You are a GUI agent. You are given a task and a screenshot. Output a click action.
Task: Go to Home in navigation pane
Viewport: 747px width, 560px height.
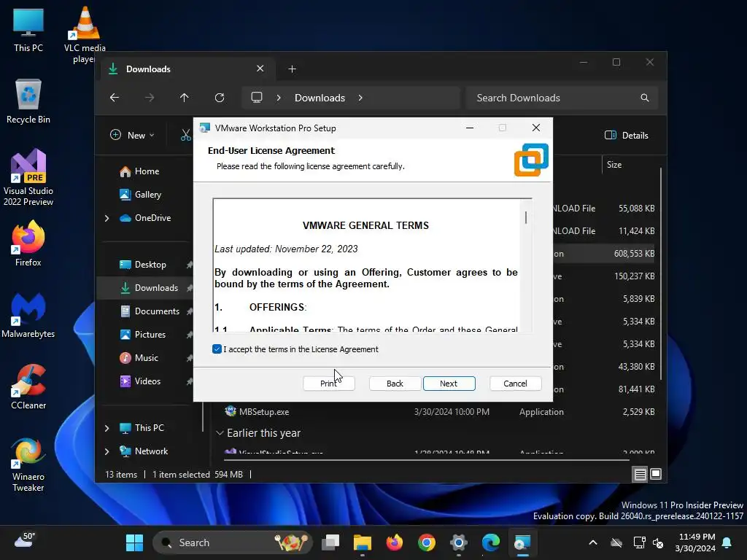[147, 171]
